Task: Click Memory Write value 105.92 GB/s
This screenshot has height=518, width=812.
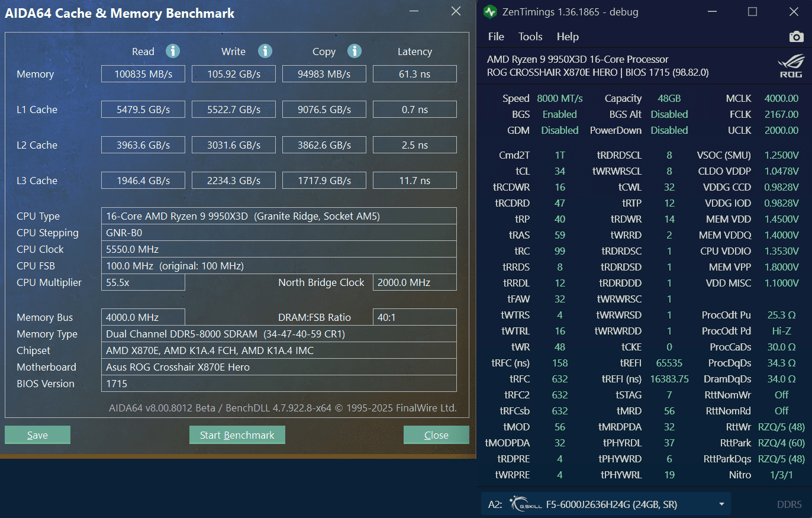Action: [x=234, y=74]
